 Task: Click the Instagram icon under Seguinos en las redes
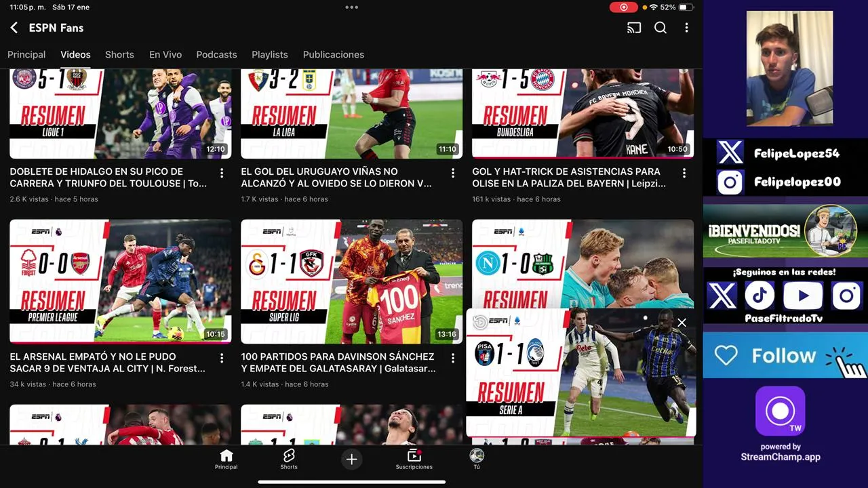(x=846, y=296)
